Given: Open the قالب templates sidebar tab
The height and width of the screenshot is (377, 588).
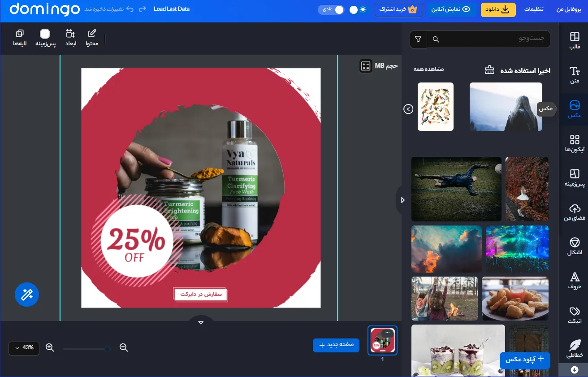Looking at the screenshot, I should [x=575, y=41].
